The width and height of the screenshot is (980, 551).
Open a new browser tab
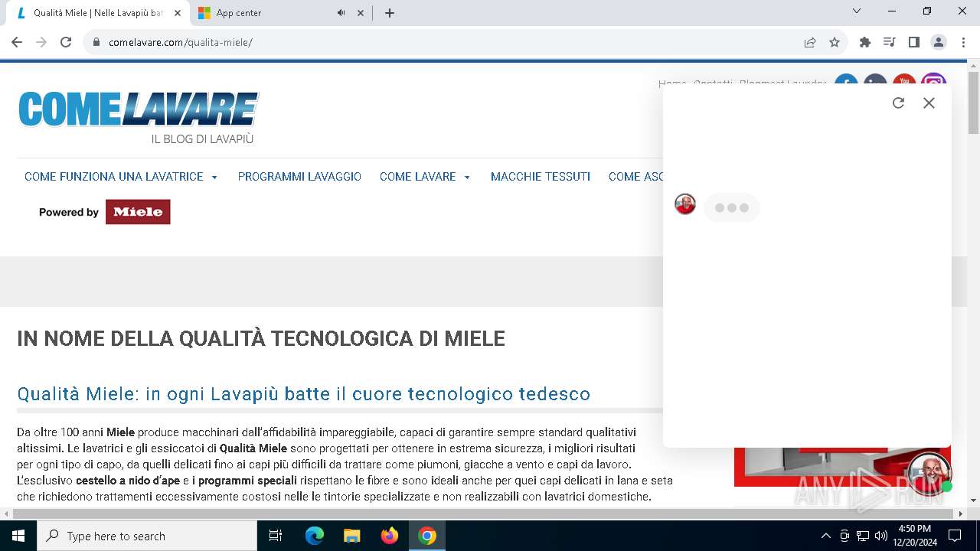coord(389,13)
